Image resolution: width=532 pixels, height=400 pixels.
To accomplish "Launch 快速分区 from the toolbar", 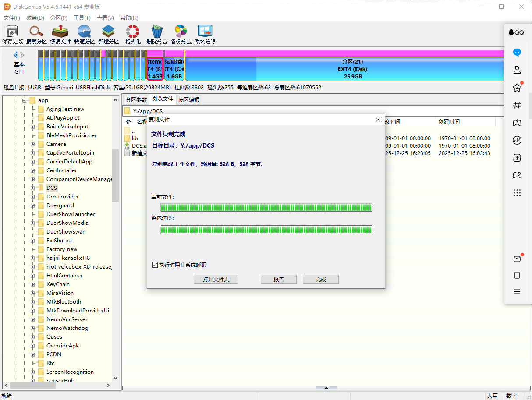I will 84,34.
